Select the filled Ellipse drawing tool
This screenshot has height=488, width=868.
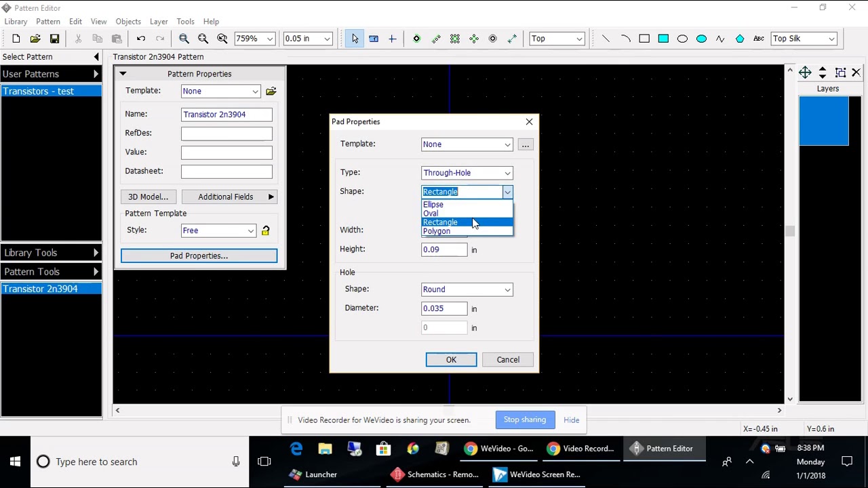pyautogui.click(x=701, y=39)
